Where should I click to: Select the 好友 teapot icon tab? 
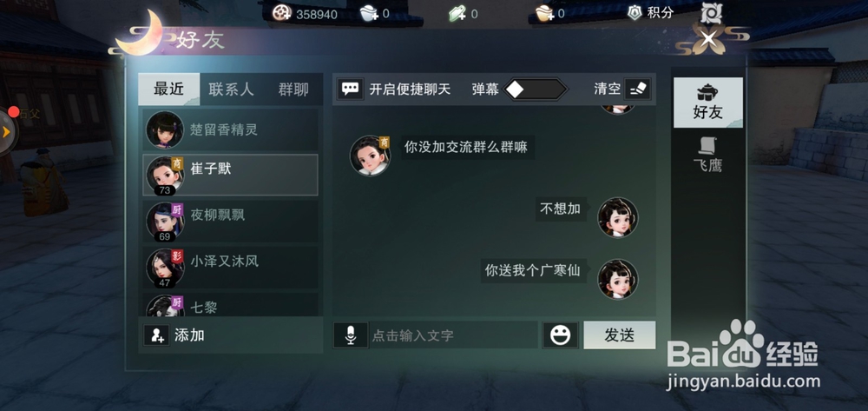(x=708, y=103)
